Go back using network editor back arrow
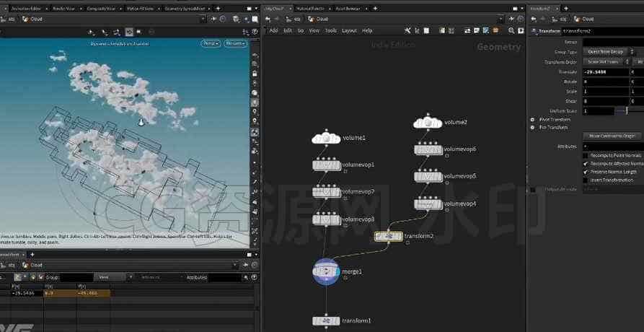This screenshot has height=332, width=644. coord(268,19)
